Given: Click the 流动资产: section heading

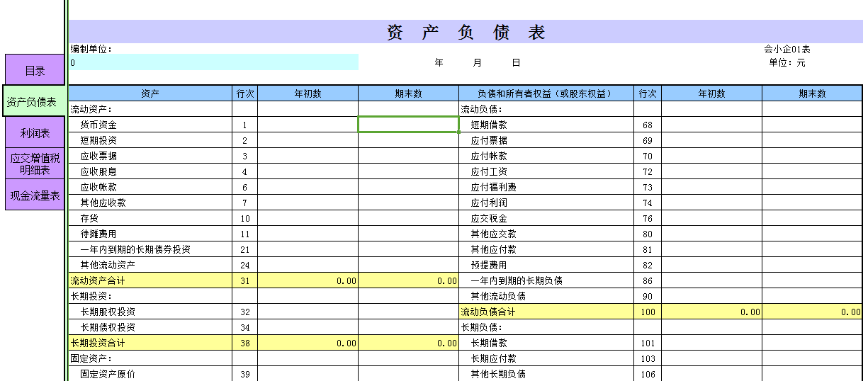Looking at the screenshot, I should click(x=91, y=109).
